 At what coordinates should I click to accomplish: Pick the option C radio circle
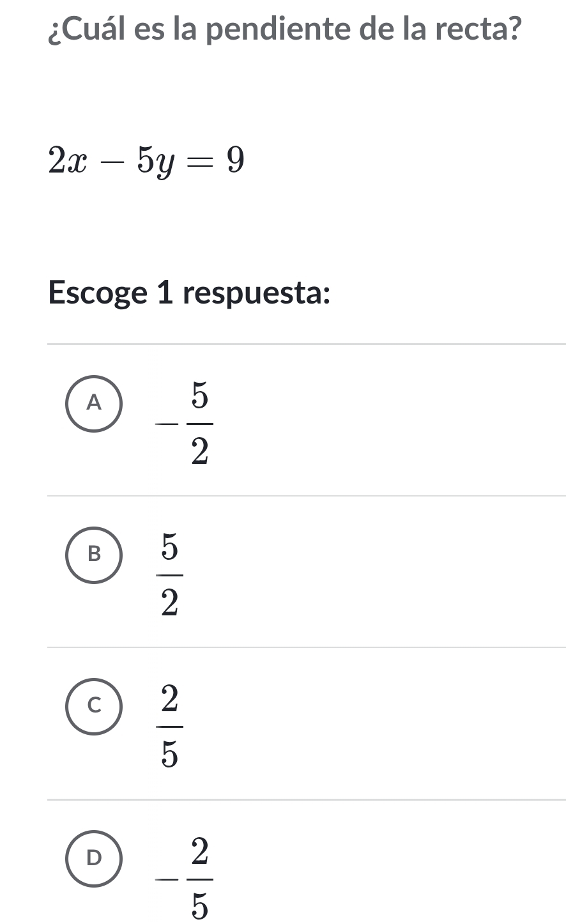(x=94, y=706)
